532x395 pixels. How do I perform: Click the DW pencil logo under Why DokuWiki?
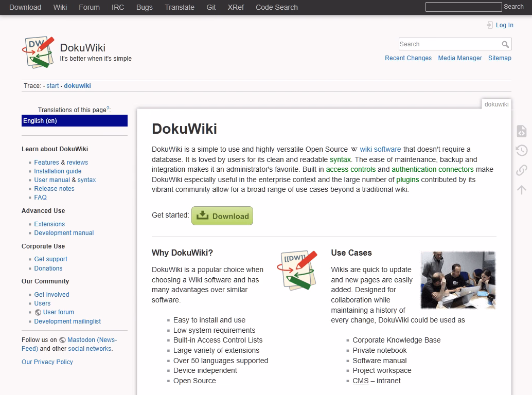pos(297,270)
